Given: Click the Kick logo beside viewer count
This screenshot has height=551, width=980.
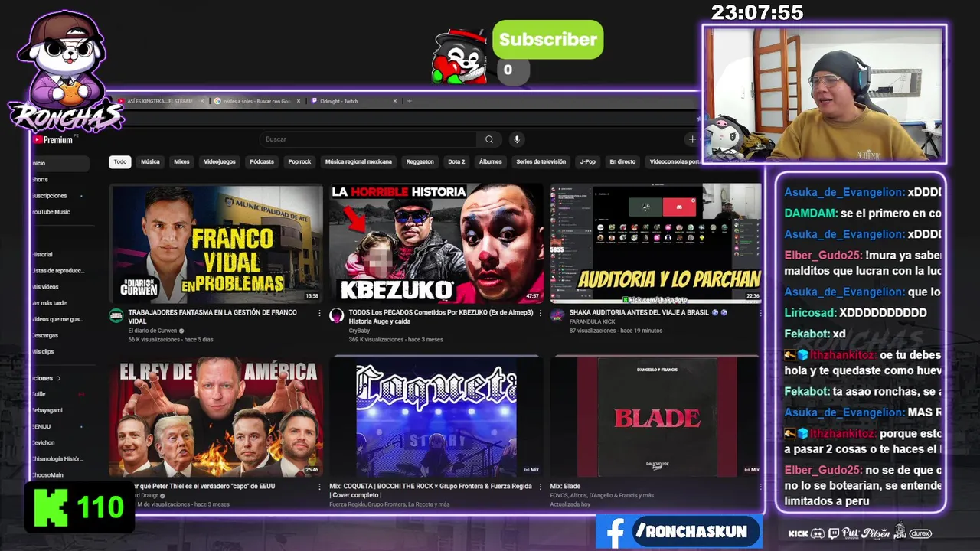Looking at the screenshot, I should click(51, 507).
